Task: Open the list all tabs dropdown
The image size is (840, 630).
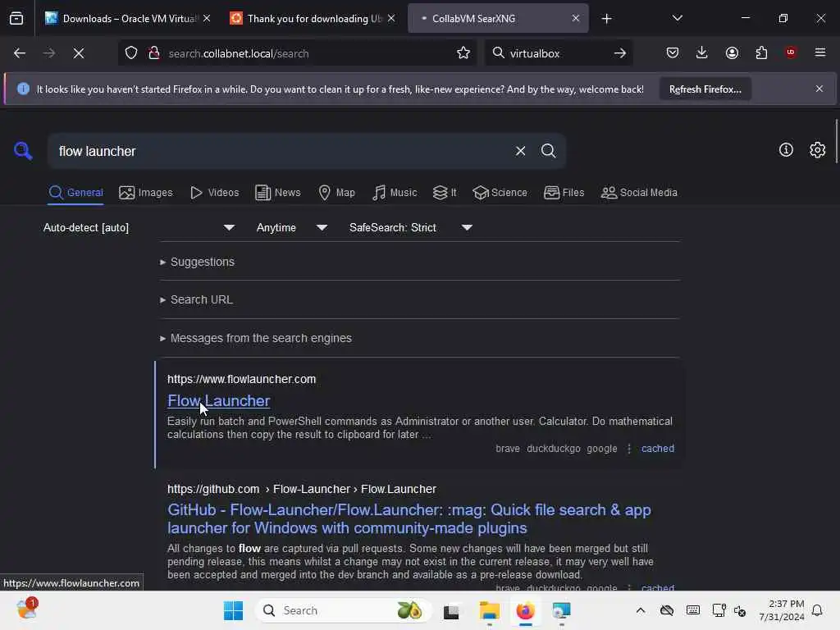Action: [677, 18]
